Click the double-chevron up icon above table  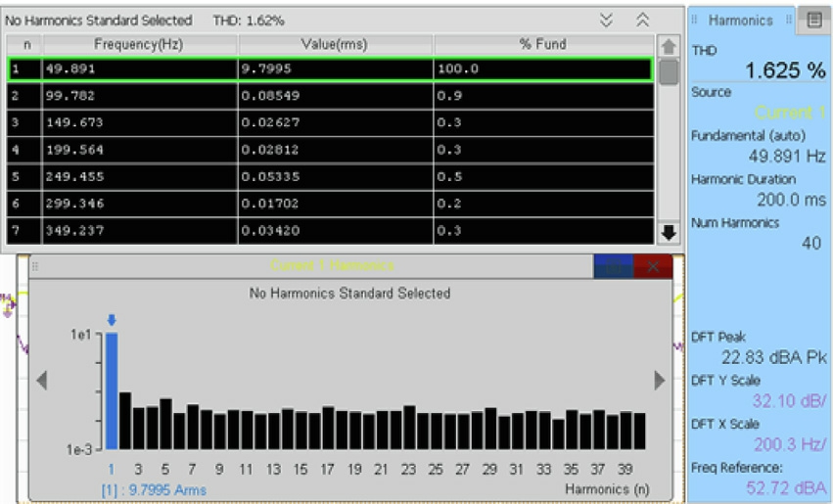point(643,20)
